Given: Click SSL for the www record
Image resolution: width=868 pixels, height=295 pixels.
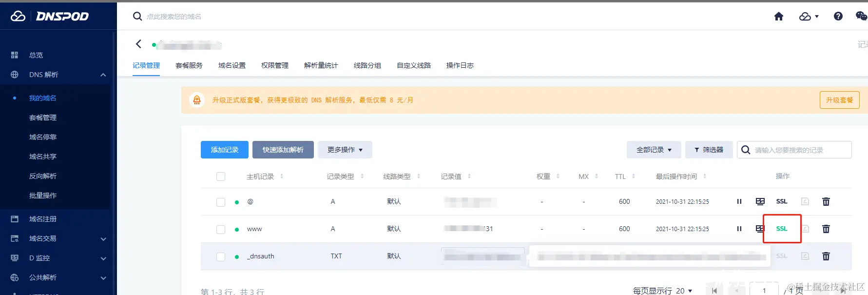Looking at the screenshot, I should (782, 229).
